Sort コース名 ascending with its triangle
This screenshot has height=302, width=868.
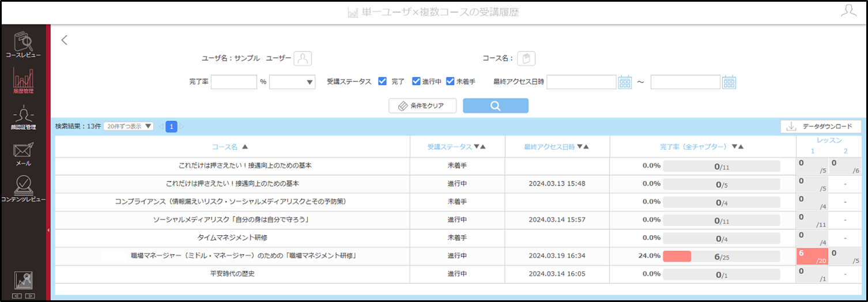coord(246,147)
